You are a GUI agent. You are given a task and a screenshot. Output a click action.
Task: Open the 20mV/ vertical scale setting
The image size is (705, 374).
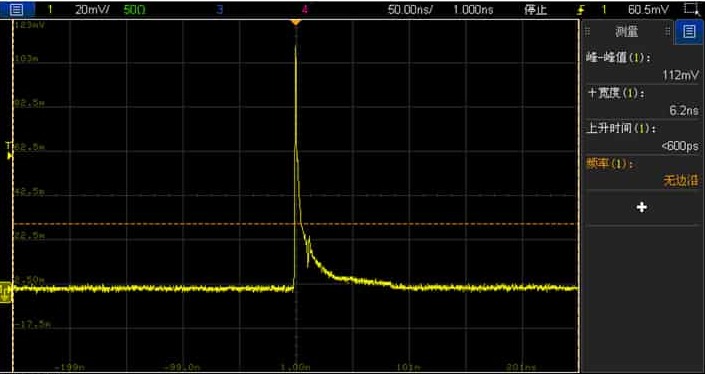92,9
